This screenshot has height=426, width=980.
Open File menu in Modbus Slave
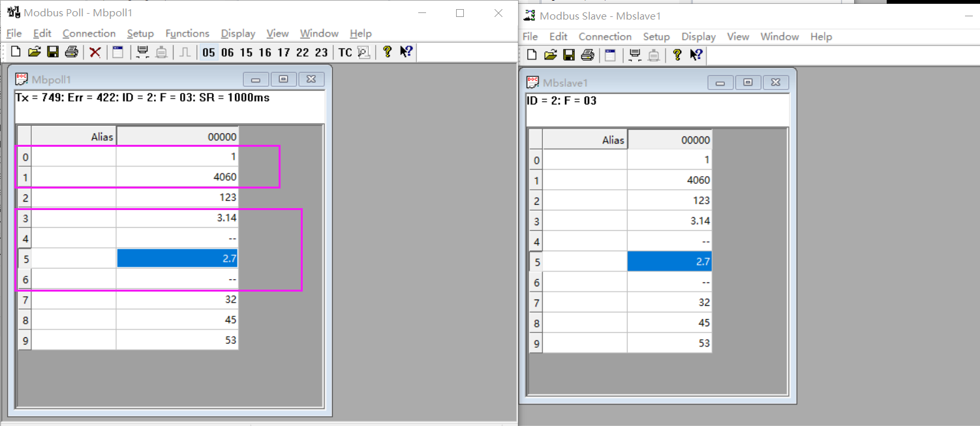pyautogui.click(x=530, y=37)
